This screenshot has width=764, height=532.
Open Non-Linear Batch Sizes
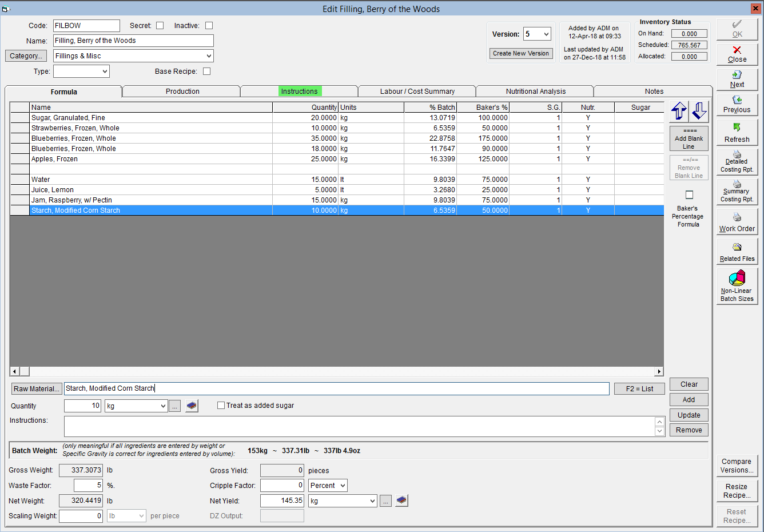point(737,286)
